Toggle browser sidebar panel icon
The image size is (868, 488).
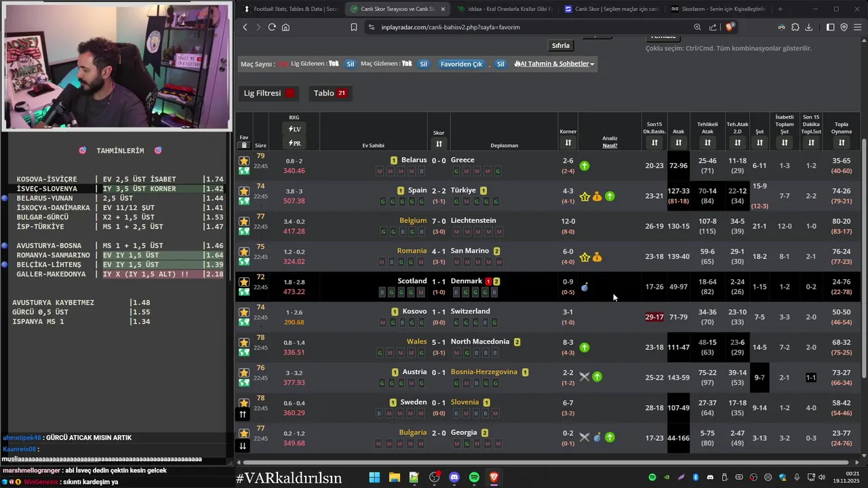tap(830, 27)
